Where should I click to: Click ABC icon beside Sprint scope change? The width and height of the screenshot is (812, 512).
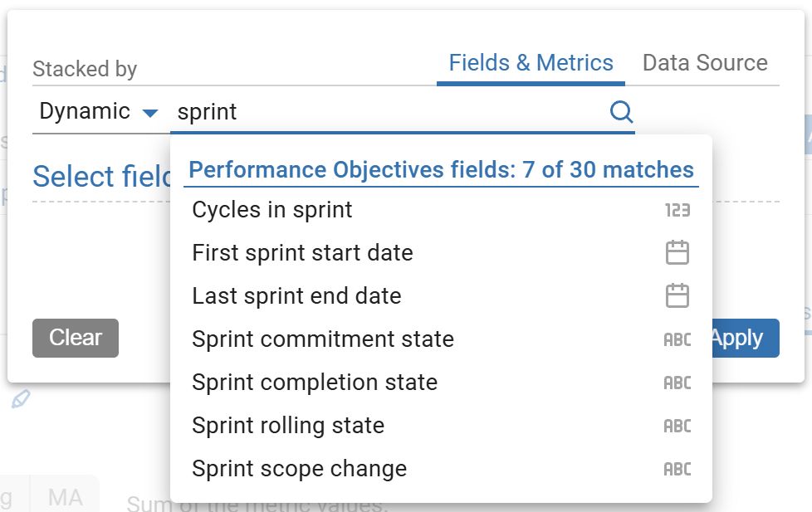coord(677,469)
